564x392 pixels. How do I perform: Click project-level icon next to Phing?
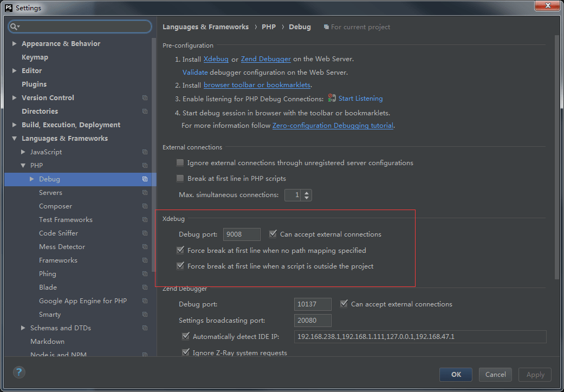pos(145,274)
